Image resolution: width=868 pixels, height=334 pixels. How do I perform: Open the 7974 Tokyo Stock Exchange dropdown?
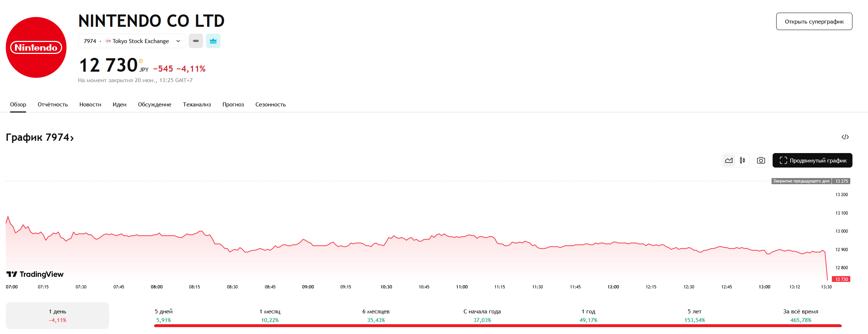pyautogui.click(x=132, y=41)
